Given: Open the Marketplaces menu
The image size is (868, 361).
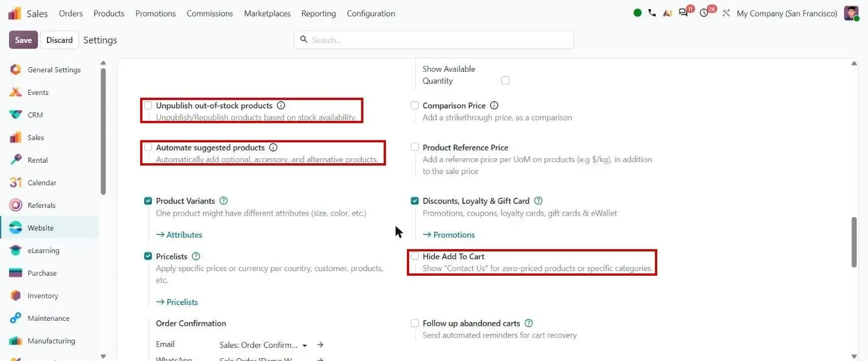Looking at the screenshot, I should coord(267,13).
